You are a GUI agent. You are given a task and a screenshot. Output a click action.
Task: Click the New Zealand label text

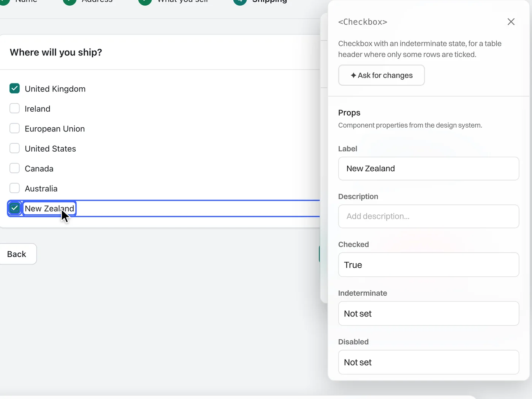pyautogui.click(x=49, y=209)
